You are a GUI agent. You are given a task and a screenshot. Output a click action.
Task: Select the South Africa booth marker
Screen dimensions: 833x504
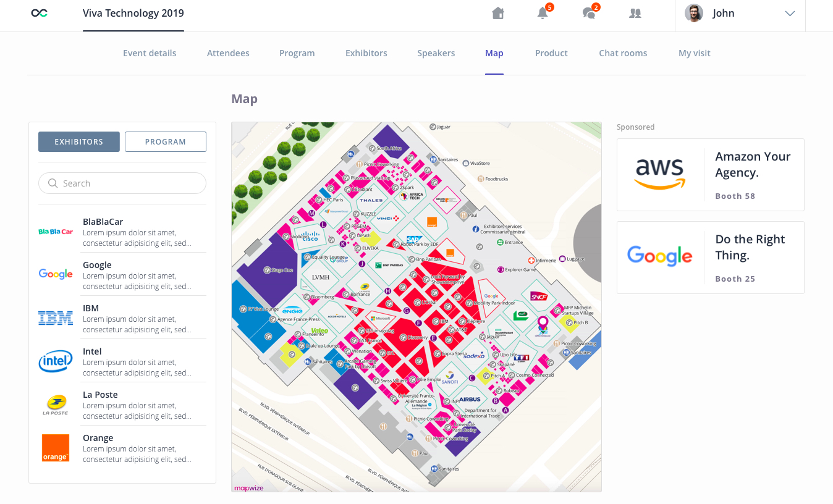point(372,148)
